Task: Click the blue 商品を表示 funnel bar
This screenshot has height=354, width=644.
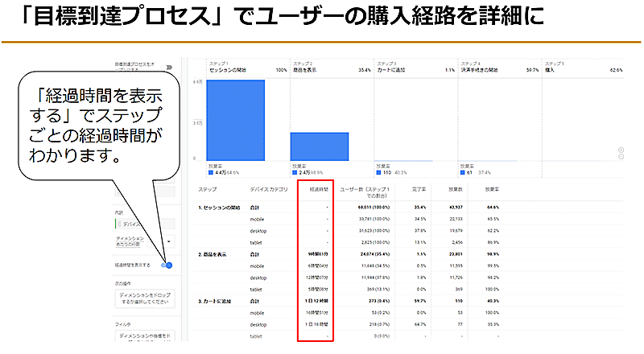Action: coord(320,145)
